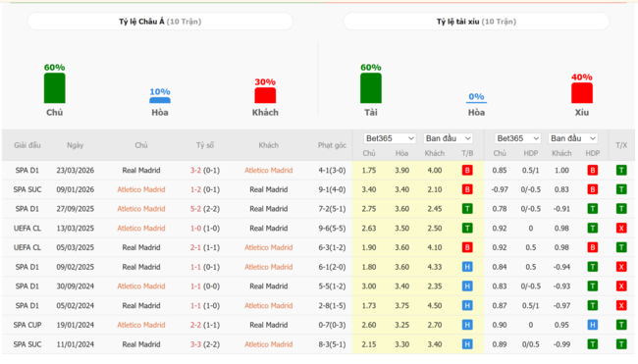Open the first Ban đầu dropdown

(448, 138)
